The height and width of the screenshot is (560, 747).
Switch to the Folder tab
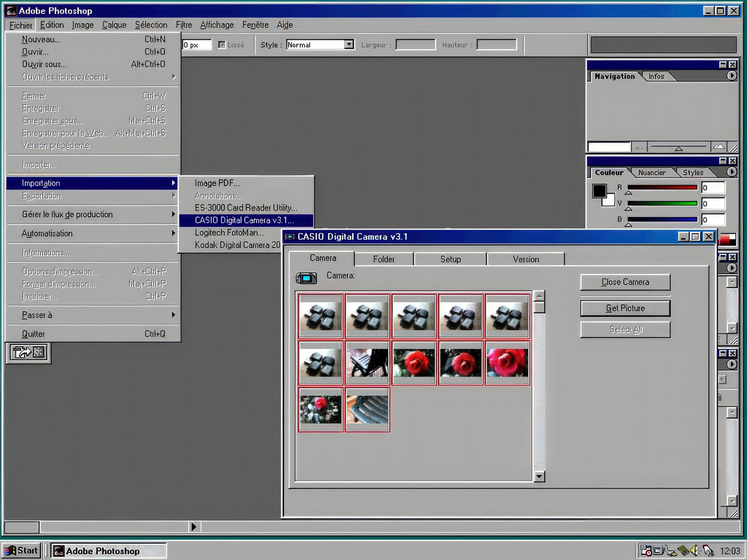(x=384, y=259)
